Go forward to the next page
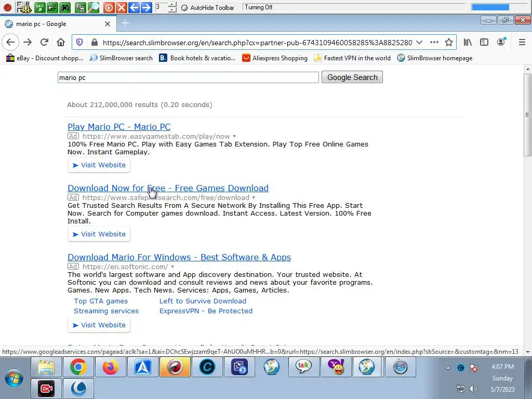 28,42
